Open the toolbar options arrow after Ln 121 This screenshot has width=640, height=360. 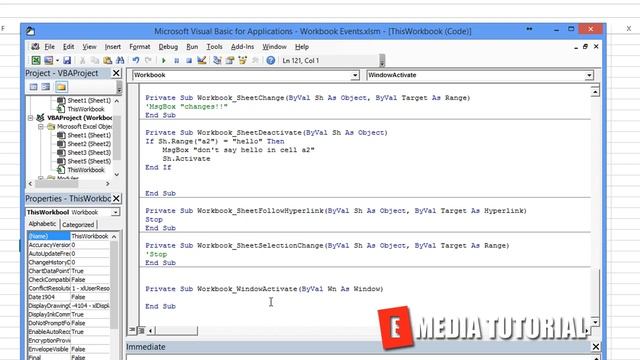pos(382,61)
